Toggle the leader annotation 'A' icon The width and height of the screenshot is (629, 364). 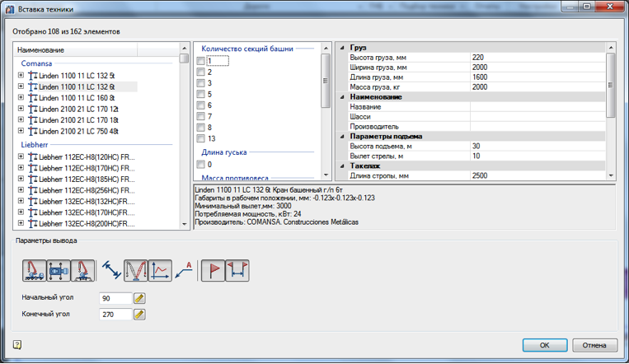point(184,270)
